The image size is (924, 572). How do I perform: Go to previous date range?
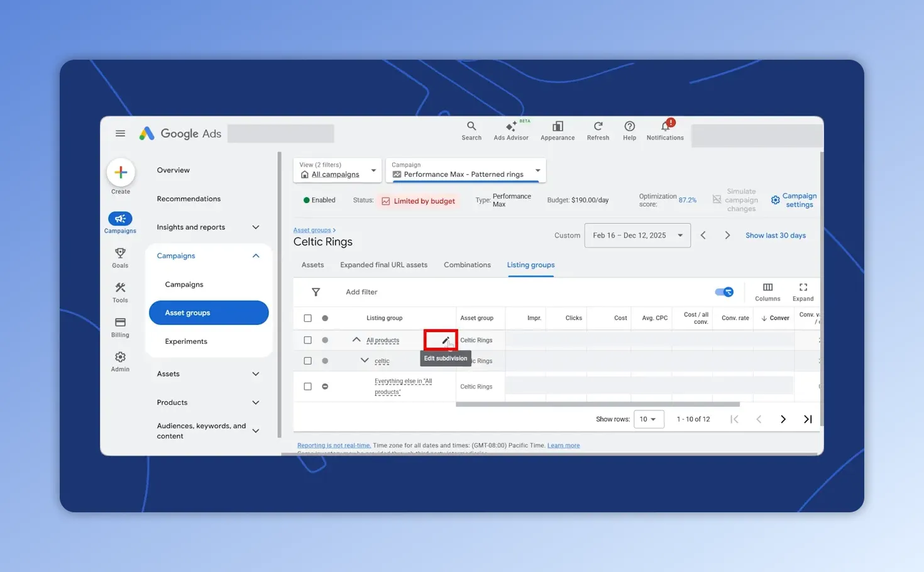pyautogui.click(x=703, y=235)
